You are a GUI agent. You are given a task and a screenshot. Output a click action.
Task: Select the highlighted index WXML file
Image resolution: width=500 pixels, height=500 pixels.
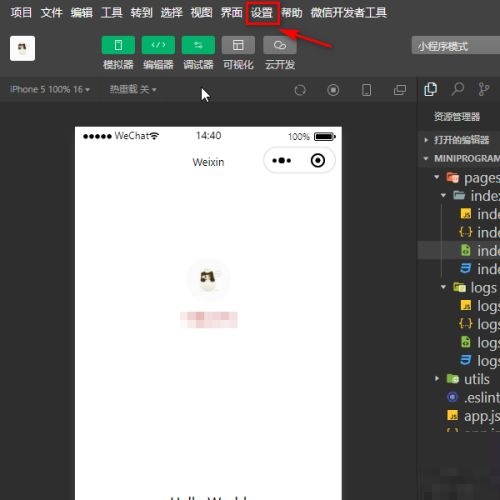459,251
